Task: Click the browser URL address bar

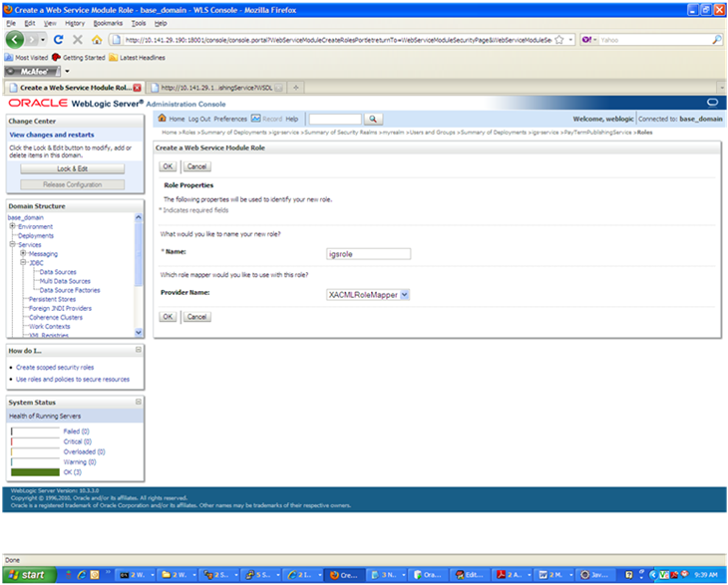Action: pyautogui.click(x=337, y=40)
